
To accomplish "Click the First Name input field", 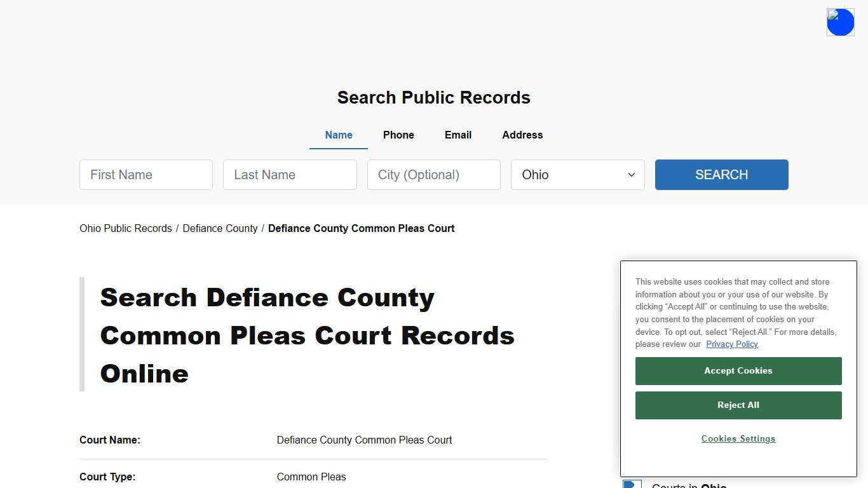I will click(x=146, y=175).
